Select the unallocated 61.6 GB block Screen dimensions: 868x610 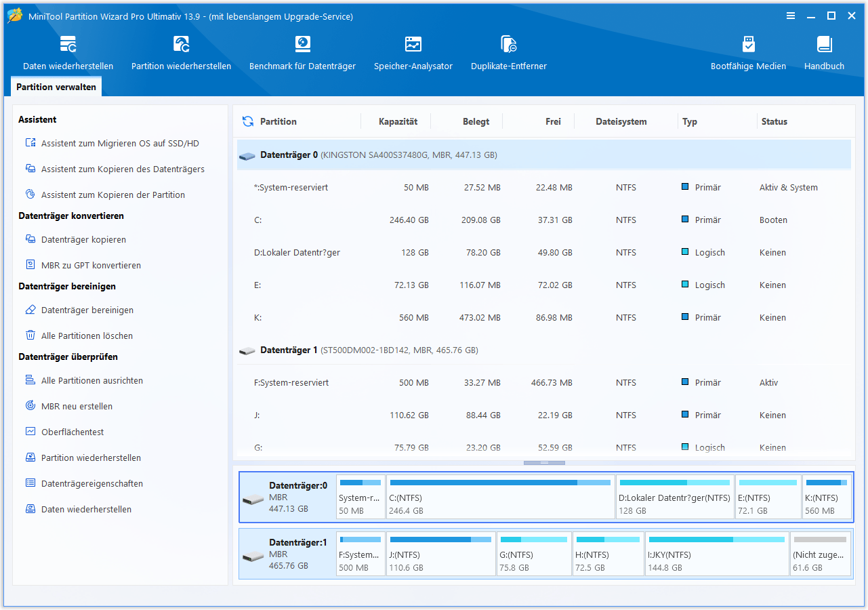pos(821,554)
